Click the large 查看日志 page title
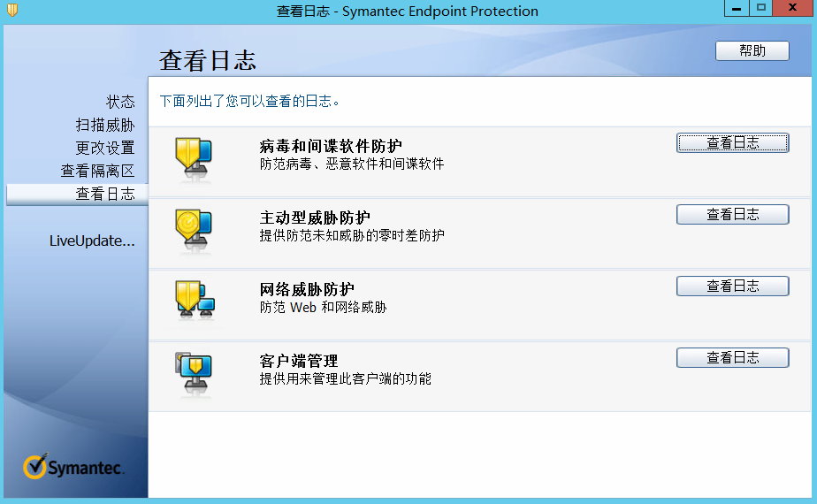 coord(208,60)
